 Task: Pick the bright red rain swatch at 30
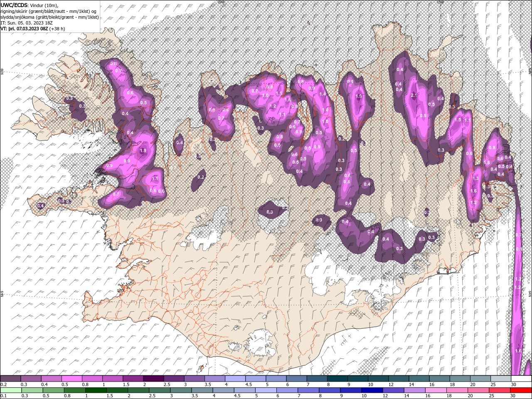click(521, 390)
